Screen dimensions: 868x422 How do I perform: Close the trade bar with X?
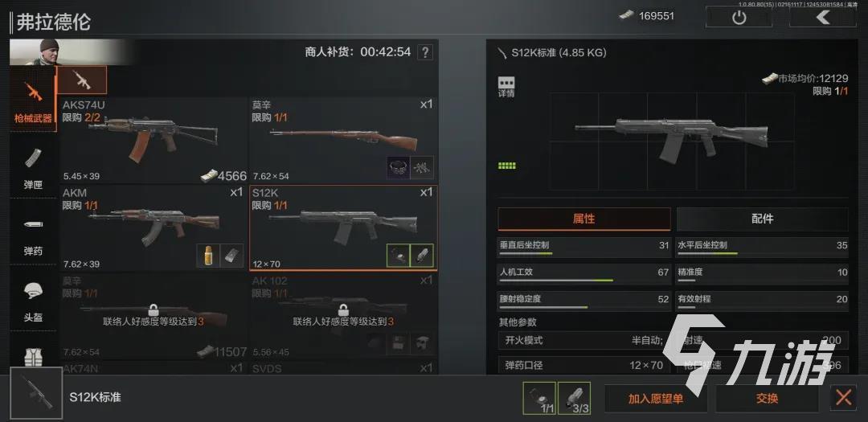844,398
